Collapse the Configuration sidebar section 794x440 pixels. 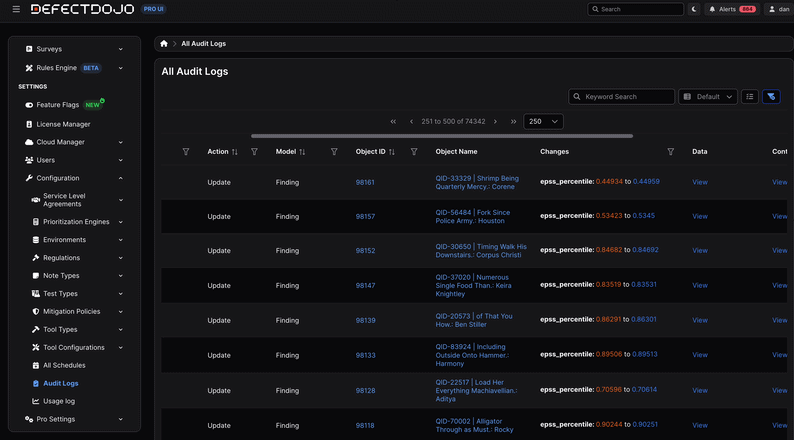pos(121,178)
